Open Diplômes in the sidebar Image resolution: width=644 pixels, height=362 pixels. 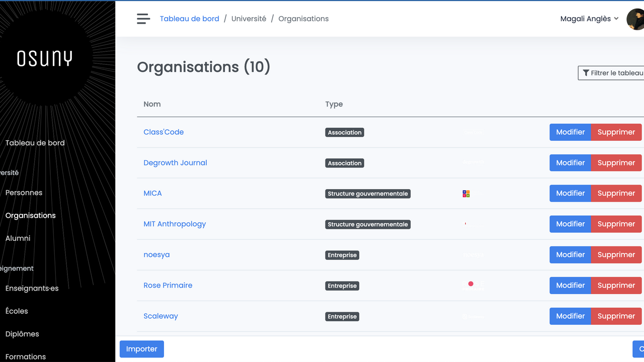pyautogui.click(x=22, y=333)
